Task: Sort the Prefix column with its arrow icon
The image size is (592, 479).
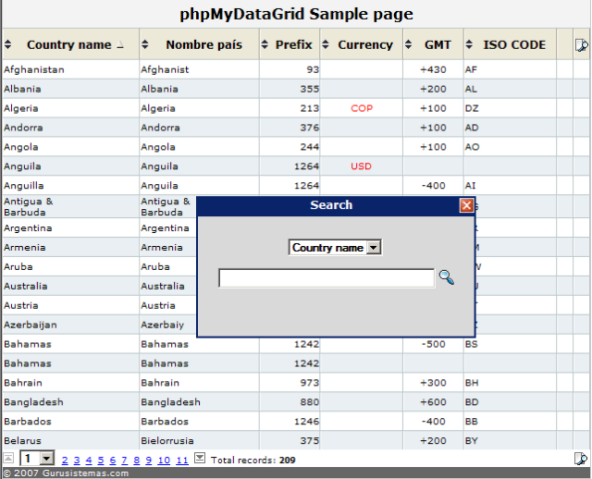Action: point(265,45)
